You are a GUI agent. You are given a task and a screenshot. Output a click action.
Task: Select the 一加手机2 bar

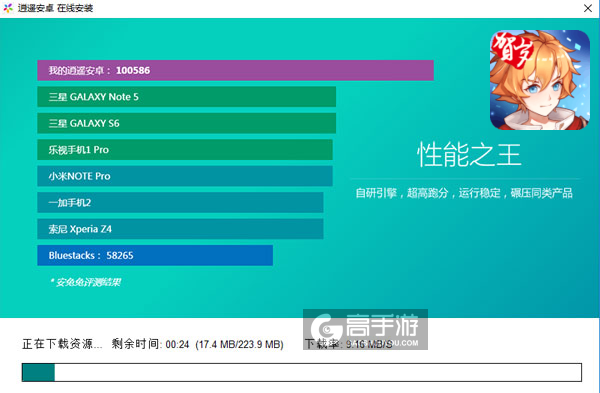[180, 202]
